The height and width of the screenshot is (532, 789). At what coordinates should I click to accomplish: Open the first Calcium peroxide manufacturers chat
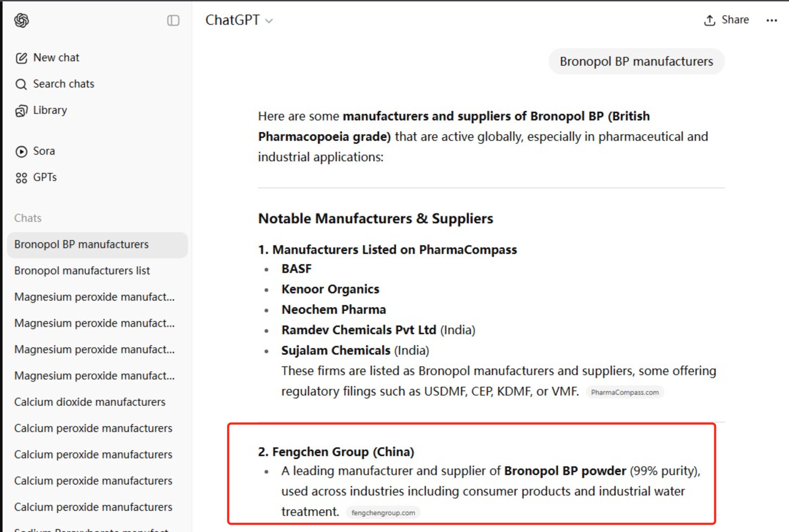[93, 428]
